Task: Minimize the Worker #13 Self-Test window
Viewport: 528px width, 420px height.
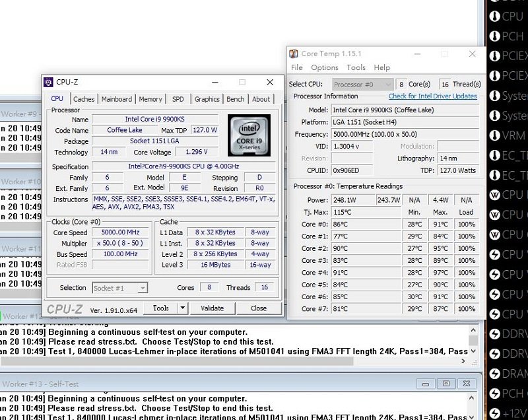Action: pyautogui.click(x=425, y=384)
